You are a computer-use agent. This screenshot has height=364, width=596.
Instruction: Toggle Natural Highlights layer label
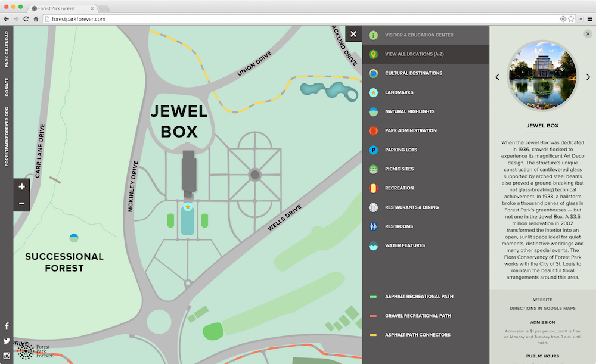point(410,112)
